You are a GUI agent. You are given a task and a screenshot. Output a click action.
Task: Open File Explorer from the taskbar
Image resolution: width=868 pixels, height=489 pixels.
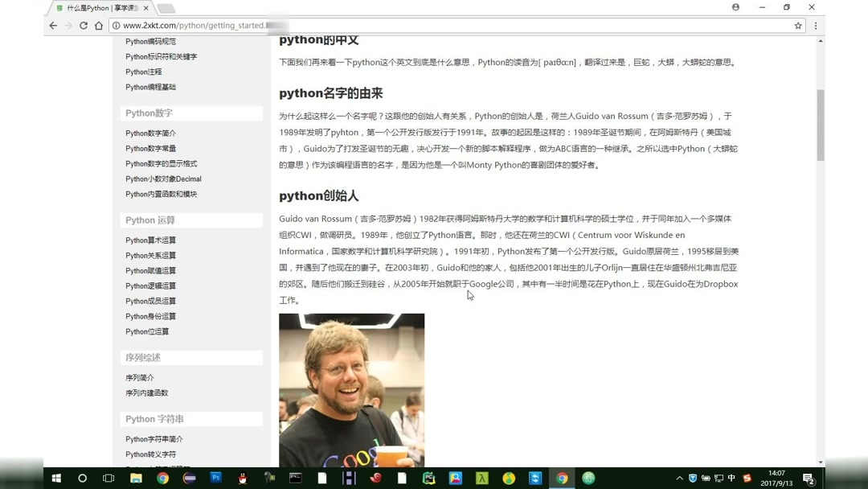[x=135, y=478]
